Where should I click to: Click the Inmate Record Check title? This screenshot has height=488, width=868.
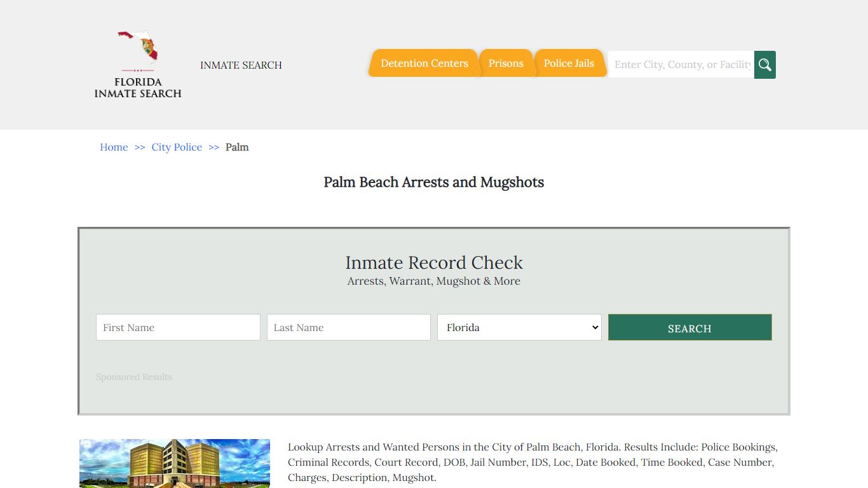coord(434,262)
